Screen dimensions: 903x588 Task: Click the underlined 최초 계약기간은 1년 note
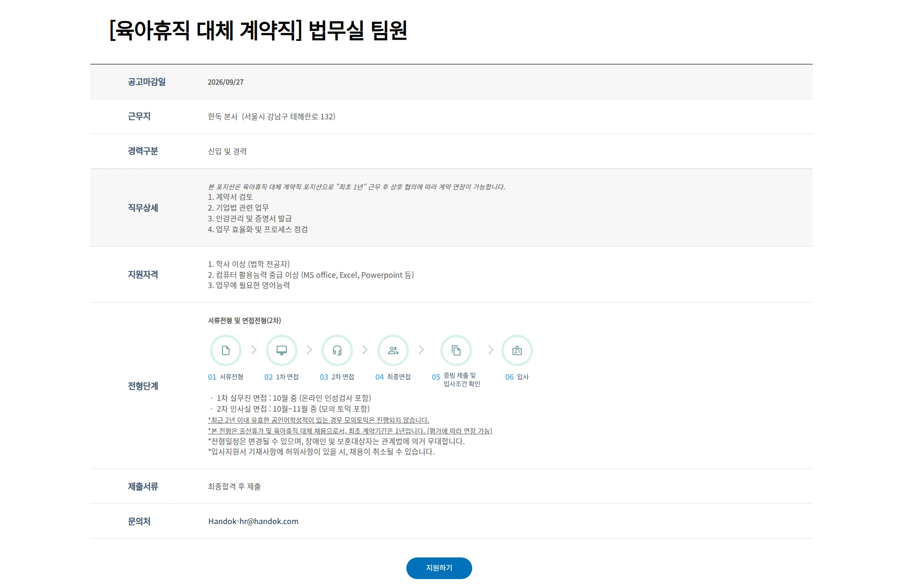[350, 431]
